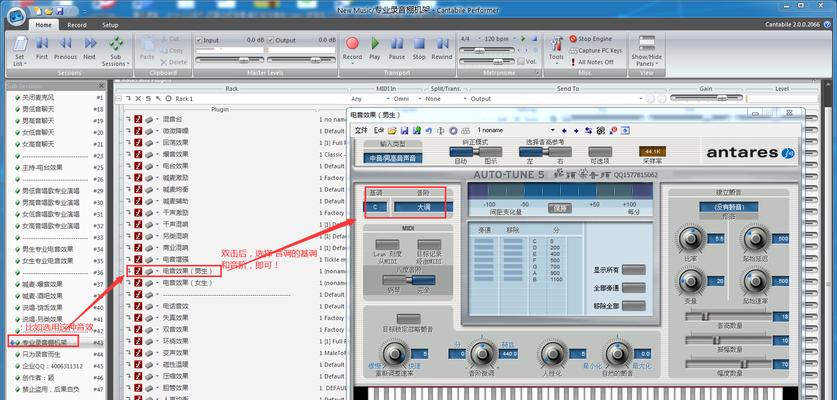The image size is (837, 400).
Task: Click the 保持 hold button
Action: click(559, 208)
